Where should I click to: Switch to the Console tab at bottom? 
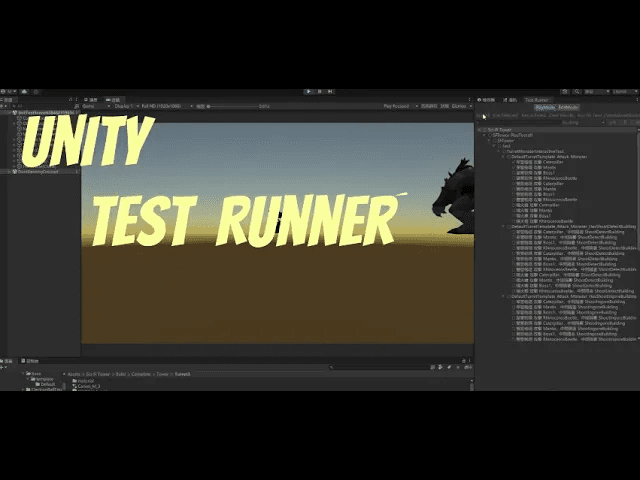coord(31,361)
